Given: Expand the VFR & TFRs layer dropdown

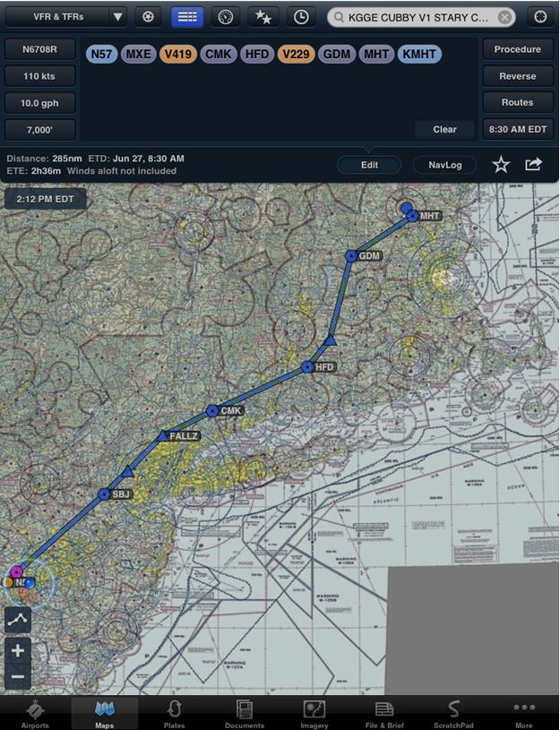Looking at the screenshot, I should (x=118, y=17).
